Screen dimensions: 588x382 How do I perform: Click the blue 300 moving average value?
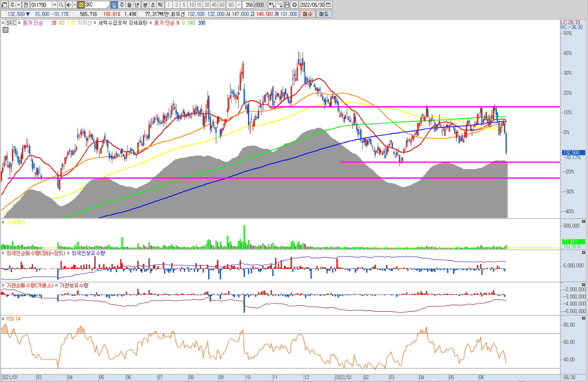pos(202,23)
